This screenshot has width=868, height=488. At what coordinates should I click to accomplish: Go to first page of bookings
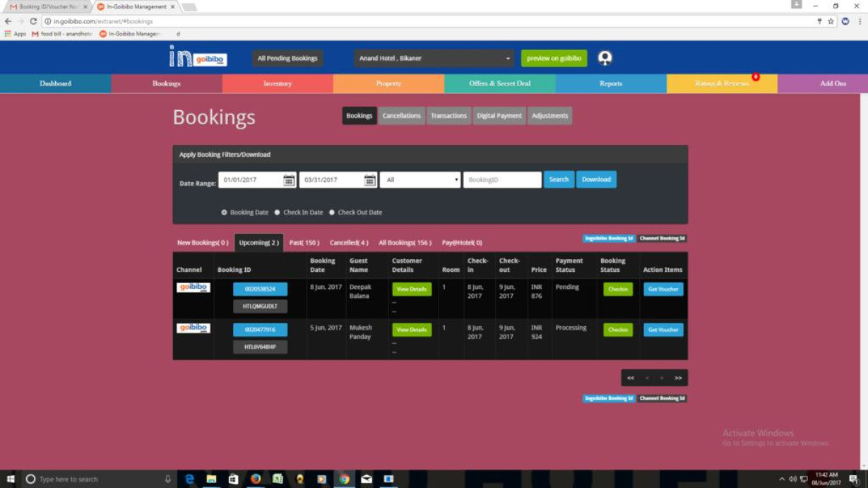(631, 378)
